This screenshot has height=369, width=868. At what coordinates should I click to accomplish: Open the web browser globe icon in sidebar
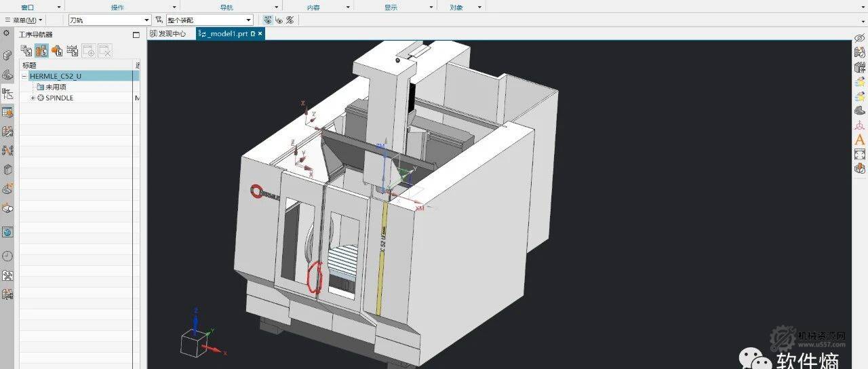(x=7, y=232)
